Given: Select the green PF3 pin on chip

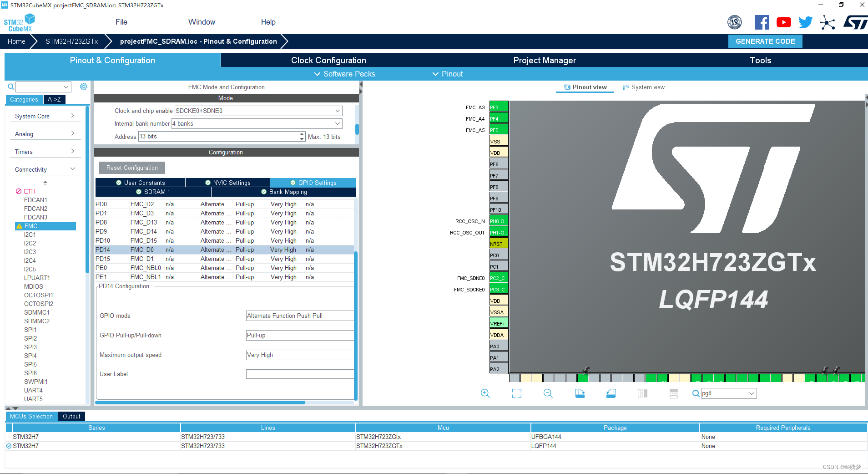Looking at the screenshot, I should [x=499, y=107].
